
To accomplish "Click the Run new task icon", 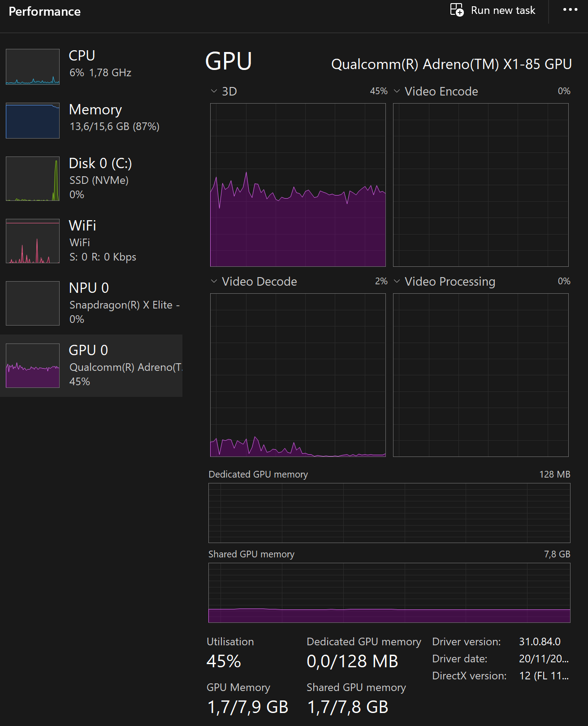I will point(457,10).
